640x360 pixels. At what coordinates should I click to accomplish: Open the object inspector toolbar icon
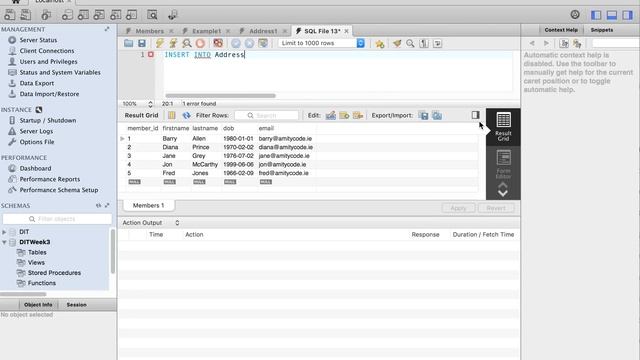(46, 15)
